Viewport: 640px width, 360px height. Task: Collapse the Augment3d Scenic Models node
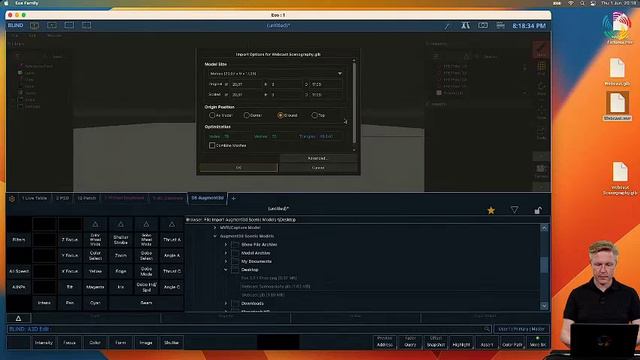[215, 236]
